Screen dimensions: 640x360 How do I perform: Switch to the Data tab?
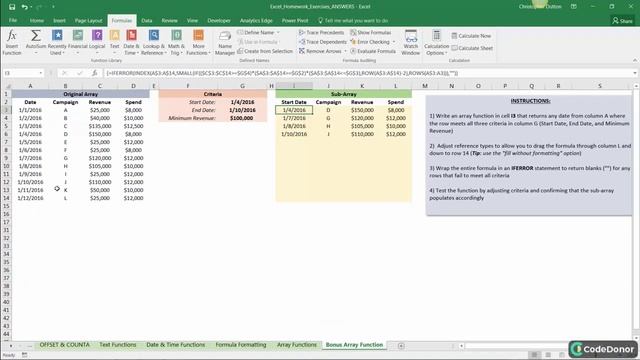pyautogui.click(x=147, y=20)
